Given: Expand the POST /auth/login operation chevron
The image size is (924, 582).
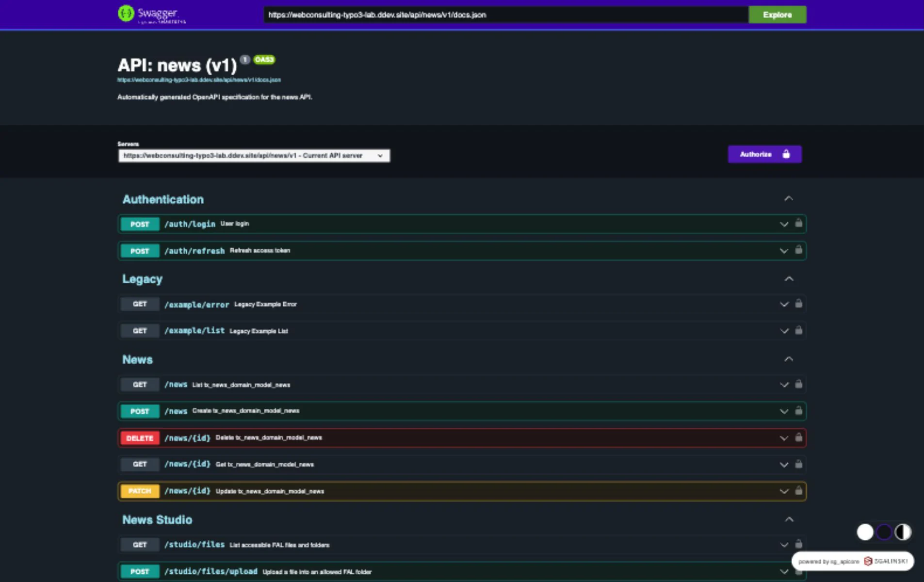Looking at the screenshot, I should pyautogui.click(x=784, y=224).
